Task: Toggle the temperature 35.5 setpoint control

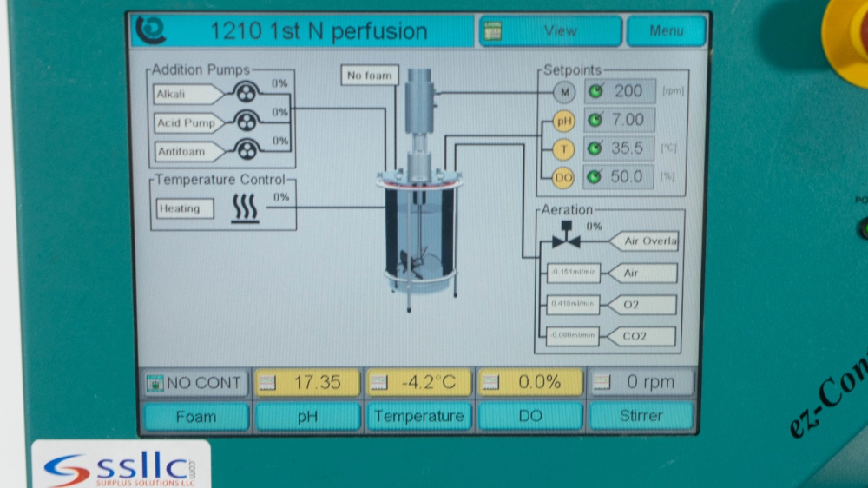Action: click(619, 148)
